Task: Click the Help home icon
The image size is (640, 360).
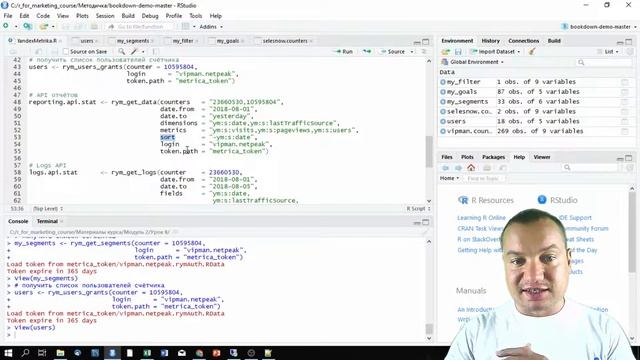Action: click(471, 168)
